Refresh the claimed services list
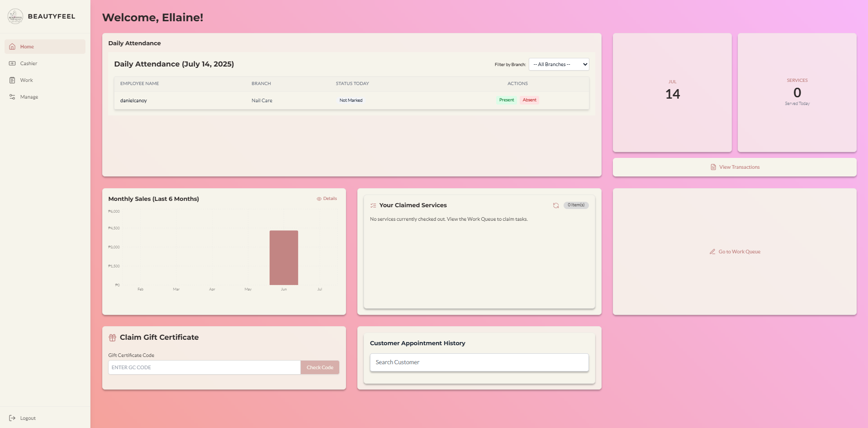868x428 pixels. [556, 205]
